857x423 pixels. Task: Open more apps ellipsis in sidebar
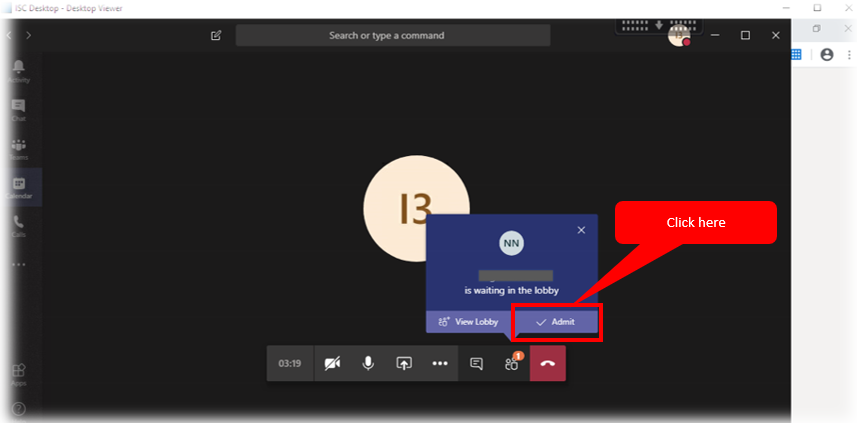pos(19,265)
